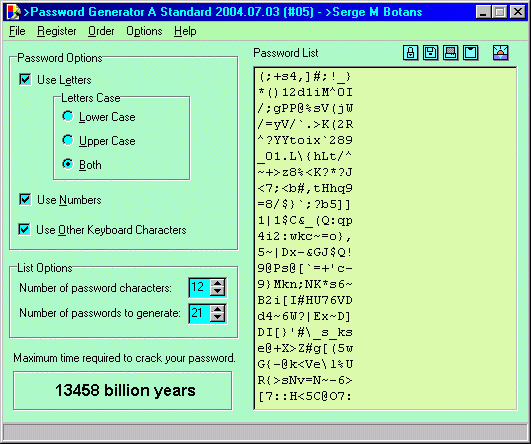
Task: Click password row "B2i[I#HU76VD"
Action: coord(305,300)
